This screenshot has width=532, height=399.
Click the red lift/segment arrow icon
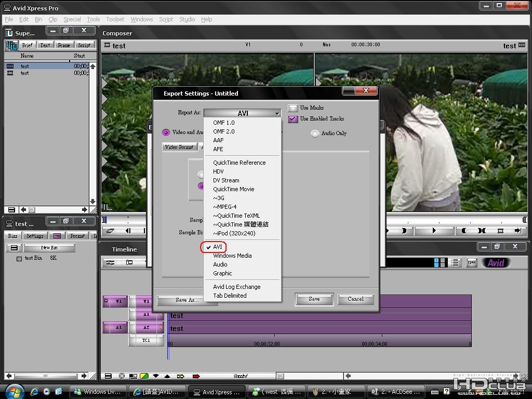[196, 376]
